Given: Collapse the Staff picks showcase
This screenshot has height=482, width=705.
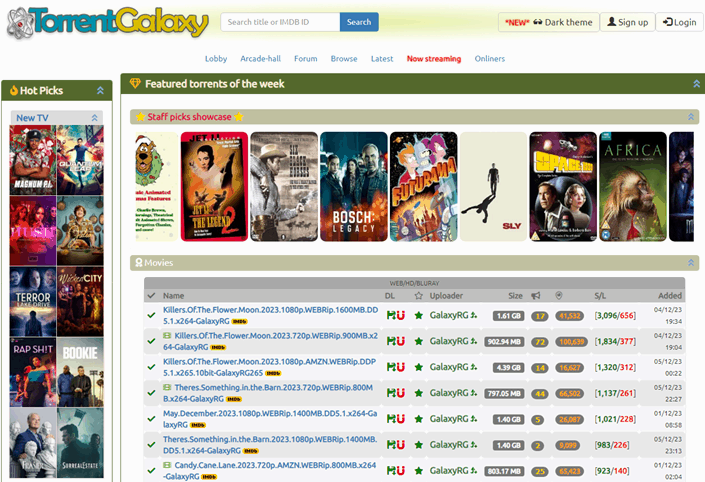Looking at the screenshot, I should coord(691,117).
